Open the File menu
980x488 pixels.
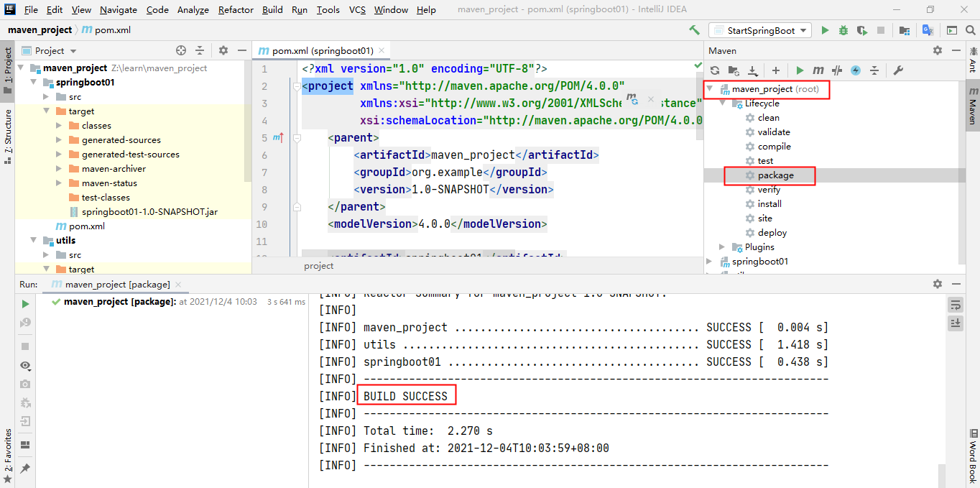point(31,9)
